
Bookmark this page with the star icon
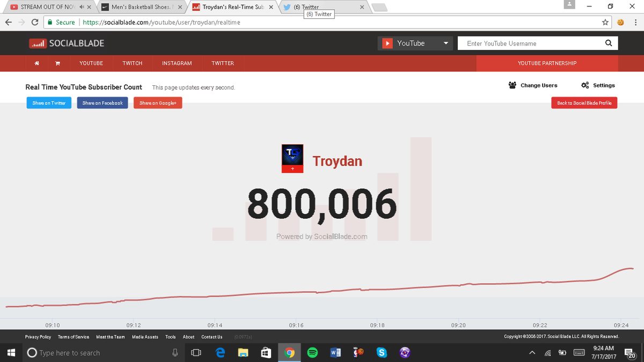click(x=605, y=23)
